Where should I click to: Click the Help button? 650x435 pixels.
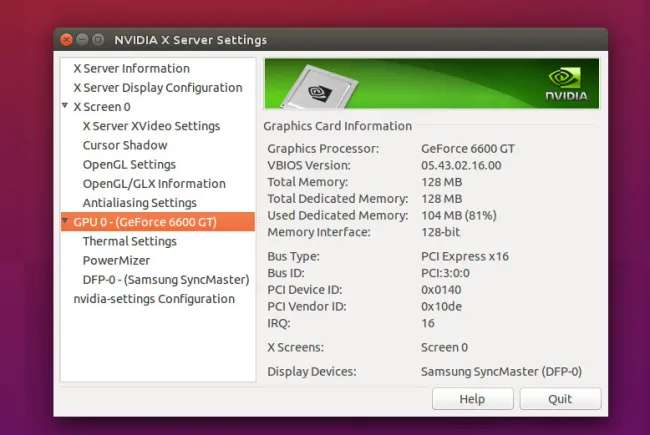click(x=472, y=399)
